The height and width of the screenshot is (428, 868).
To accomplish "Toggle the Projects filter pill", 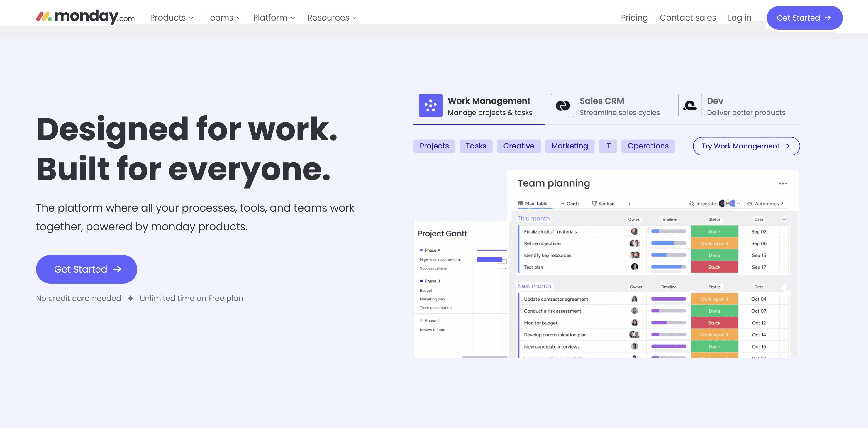I will (x=434, y=146).
